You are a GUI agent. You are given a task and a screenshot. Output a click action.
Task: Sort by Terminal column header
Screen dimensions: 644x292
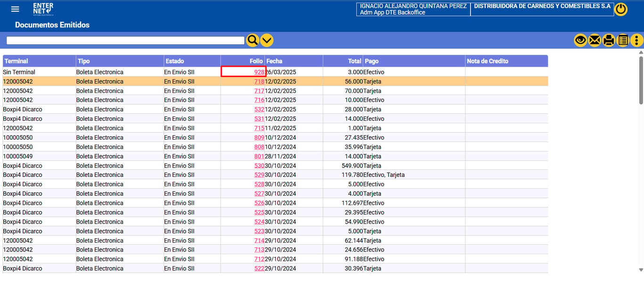click(x=39, y=61)
